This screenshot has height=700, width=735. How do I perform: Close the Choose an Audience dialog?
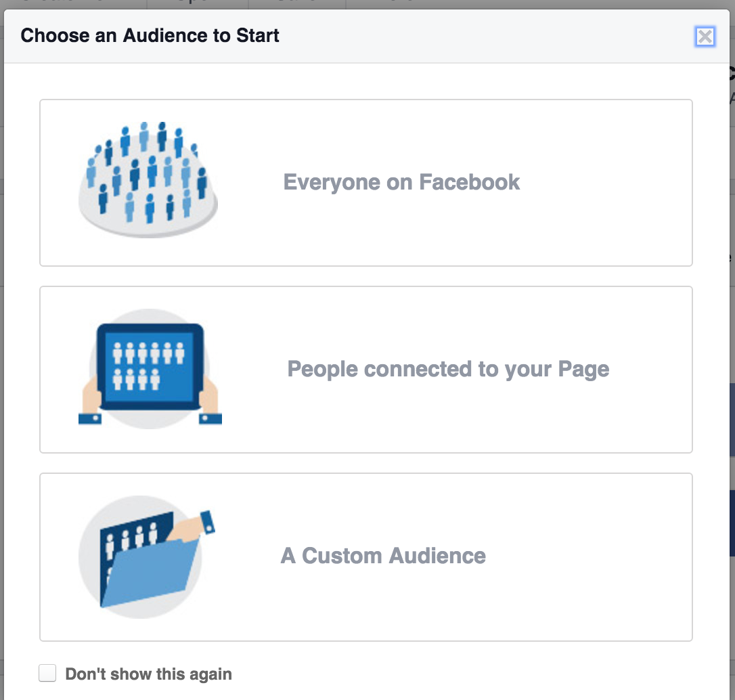click(705, 37)
